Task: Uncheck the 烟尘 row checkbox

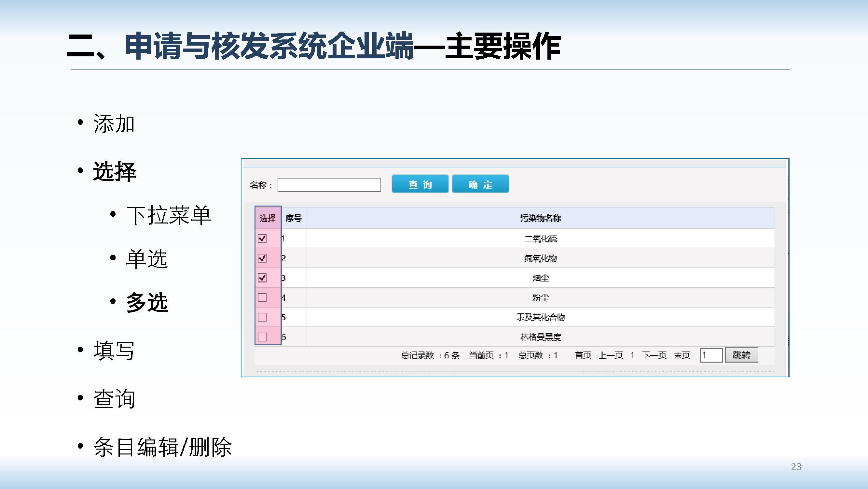Action: pyautogui.click(x=262, y=278)
